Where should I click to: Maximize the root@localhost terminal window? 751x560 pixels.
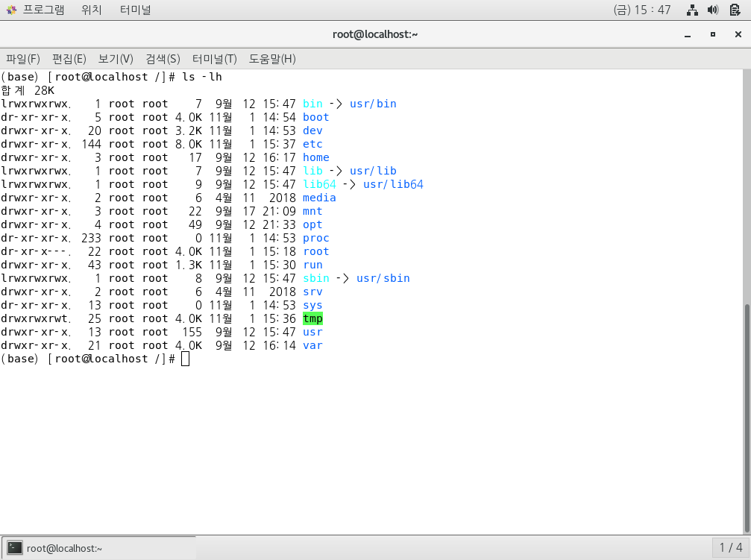(713, 34)
